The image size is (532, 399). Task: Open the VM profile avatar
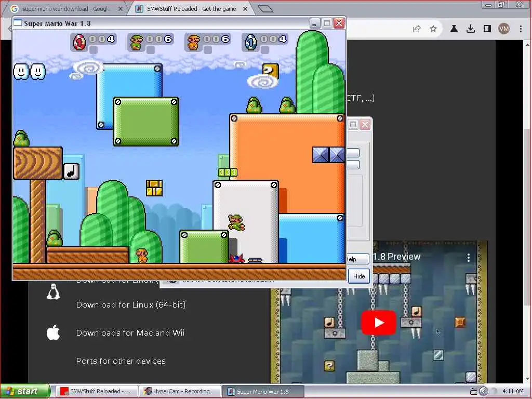(x=504, y=29)
